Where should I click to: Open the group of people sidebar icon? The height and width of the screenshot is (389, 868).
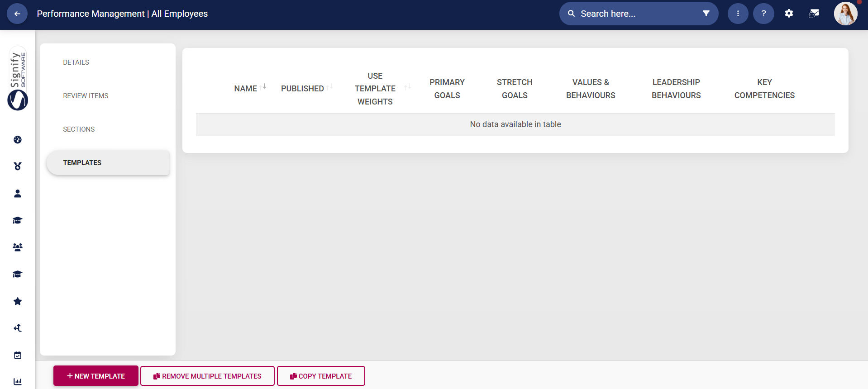tap(18, 247)
